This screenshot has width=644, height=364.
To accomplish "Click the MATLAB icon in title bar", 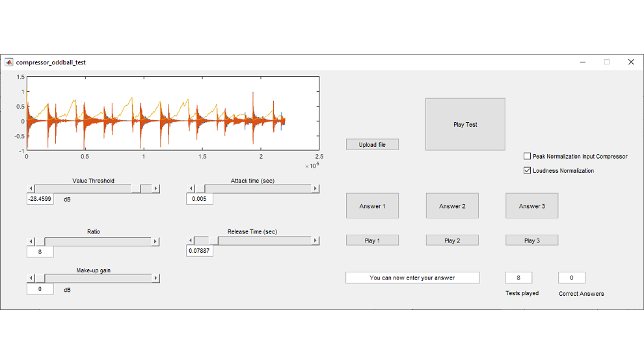I will pyautogui.click(x=8, y=62).
